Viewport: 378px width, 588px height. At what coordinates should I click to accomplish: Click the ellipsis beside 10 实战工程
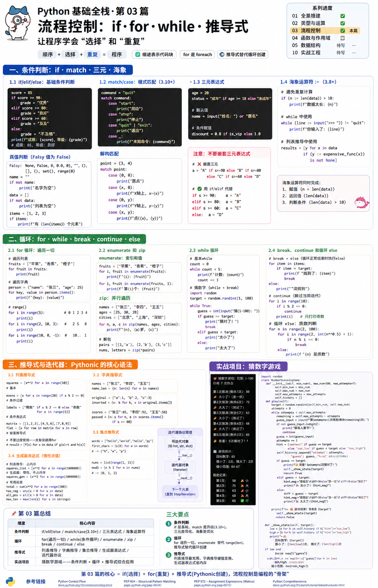click(354, 53)
